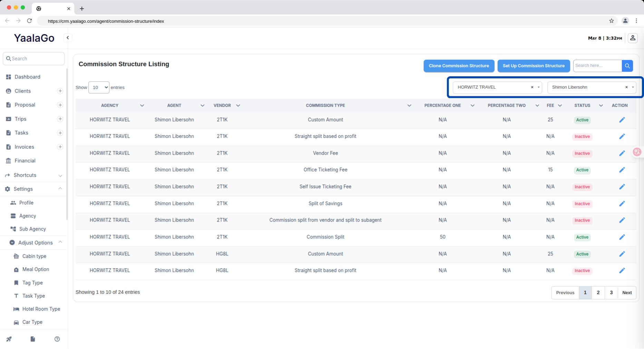Edit the Split of Savings row
The height and width of the screenshot is (349, 644).
pyautogui.click(x=622, y=204)
